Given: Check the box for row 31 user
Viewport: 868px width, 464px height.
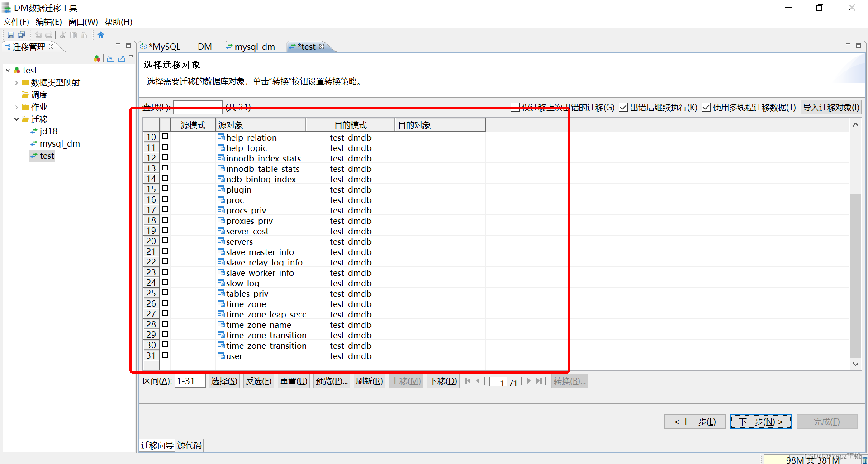Looking at the screenshot, I should [165, 355].
